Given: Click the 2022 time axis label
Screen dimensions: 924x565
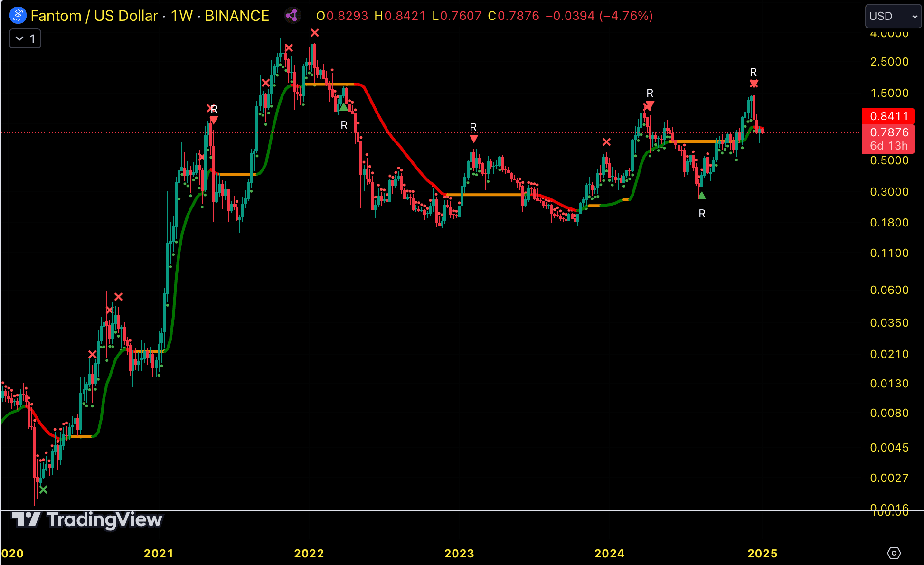Looking at the screenshot, I should pyautogui.click(x=309, y=553).
